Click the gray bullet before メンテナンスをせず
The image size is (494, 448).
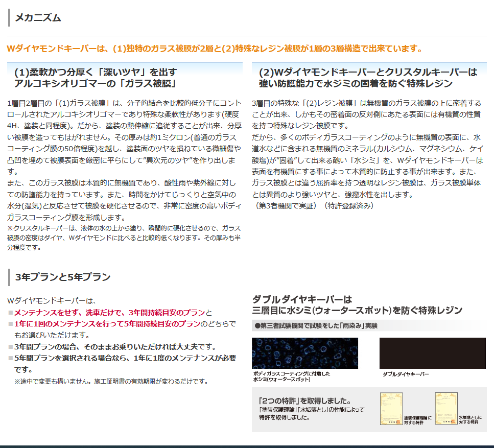click(10, 313)
